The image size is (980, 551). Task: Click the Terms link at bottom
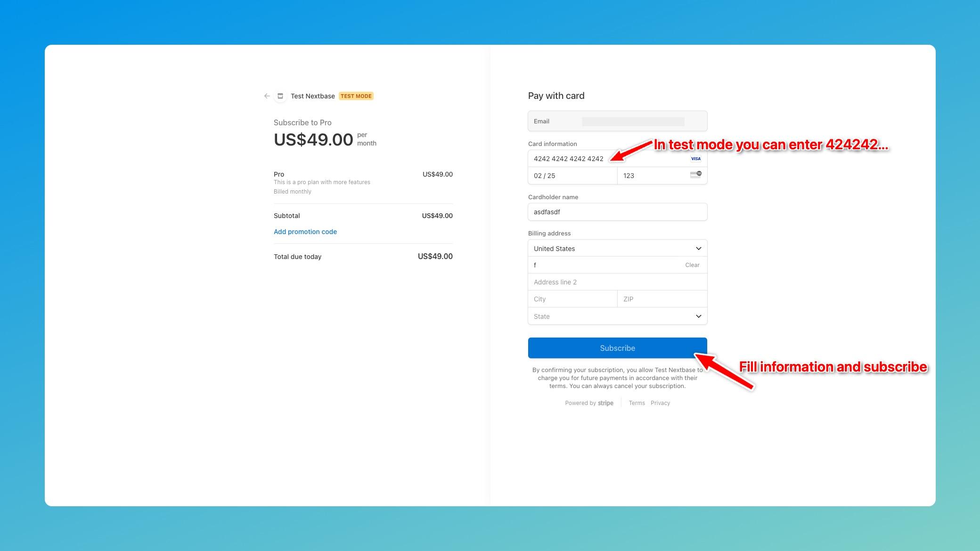637,402
